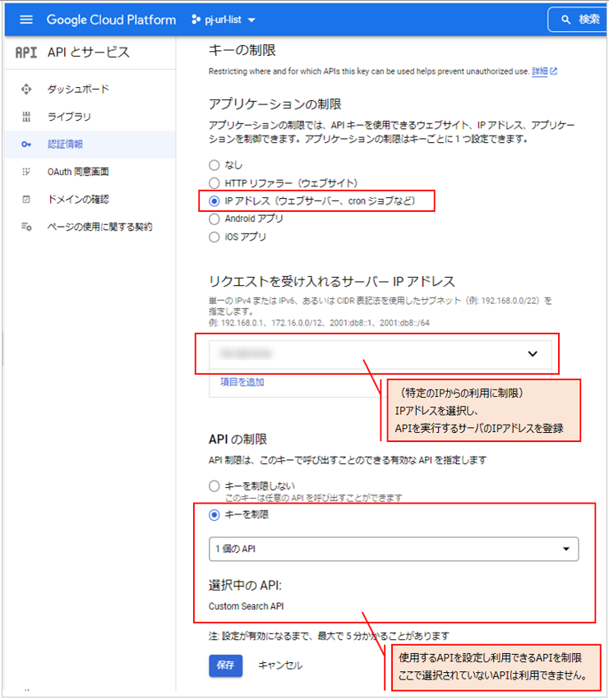
Task: Select HTTP リファラー (ウェブサイト) option
Action: [215, 183]
